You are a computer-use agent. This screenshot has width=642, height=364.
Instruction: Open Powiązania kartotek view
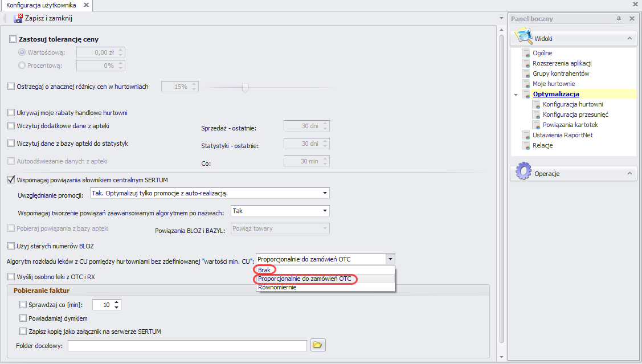(570, 125)
